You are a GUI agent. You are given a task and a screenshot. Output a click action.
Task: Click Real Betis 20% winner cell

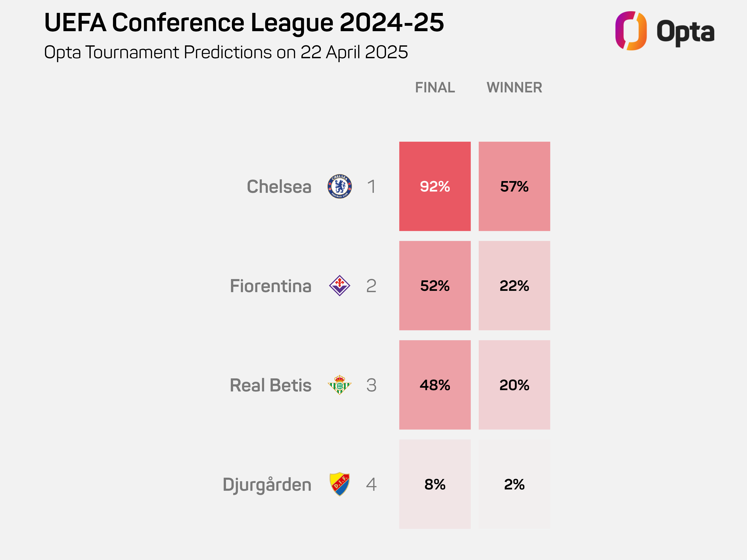tap(514, 385)
